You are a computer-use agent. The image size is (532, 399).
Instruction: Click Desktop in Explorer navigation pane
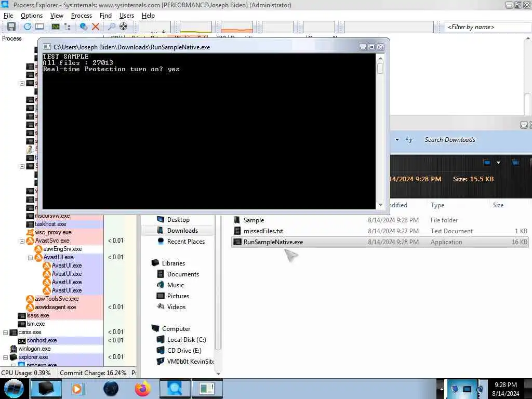coord(178,220)
